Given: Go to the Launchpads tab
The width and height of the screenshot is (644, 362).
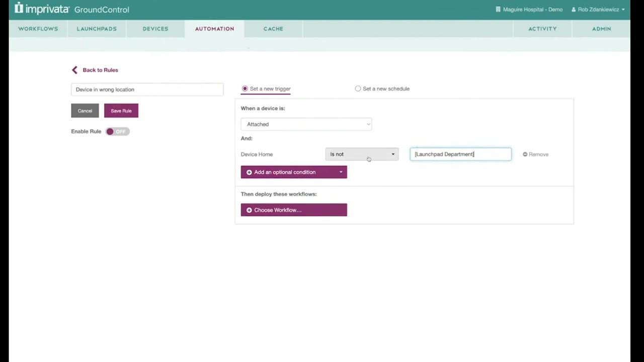Looking at the screenshot, I should coord(97,29).
